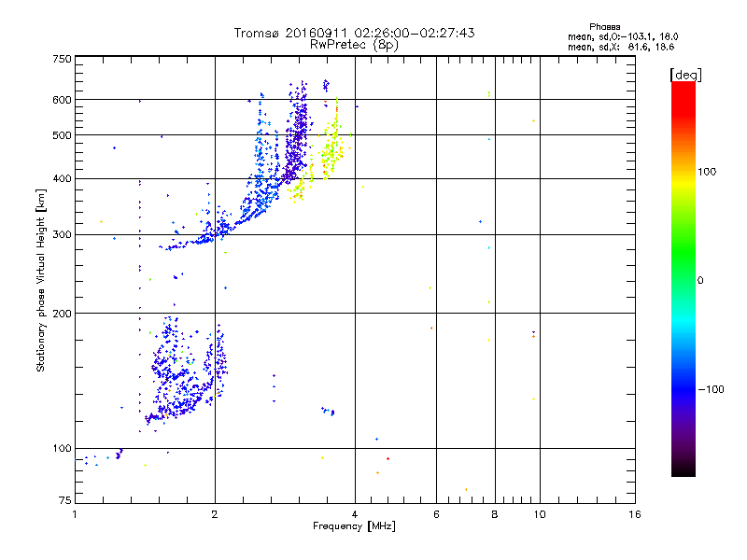The width and height of the screenshot is (747, 560).
Task: Click the '0' colorbar tick label
Action: click(700, 281)
